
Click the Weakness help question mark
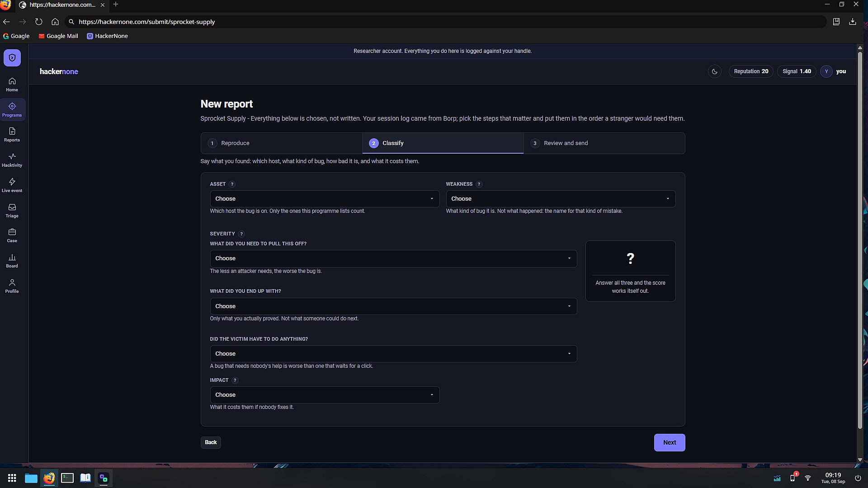pyautogui.click(x=479, y=184)
